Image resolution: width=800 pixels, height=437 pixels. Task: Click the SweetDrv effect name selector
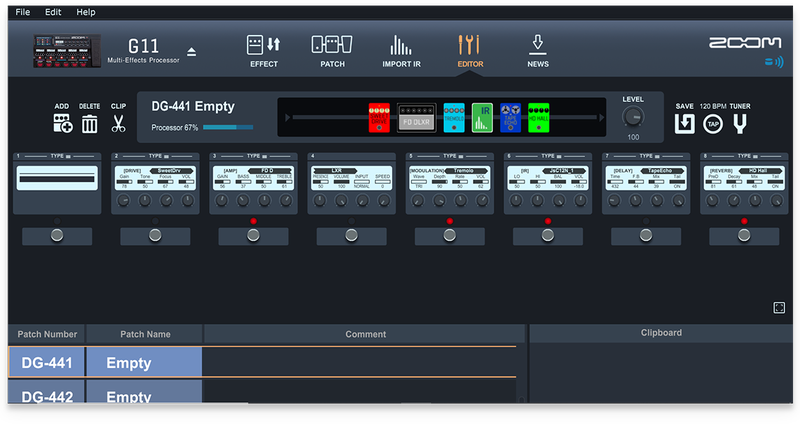170,170
